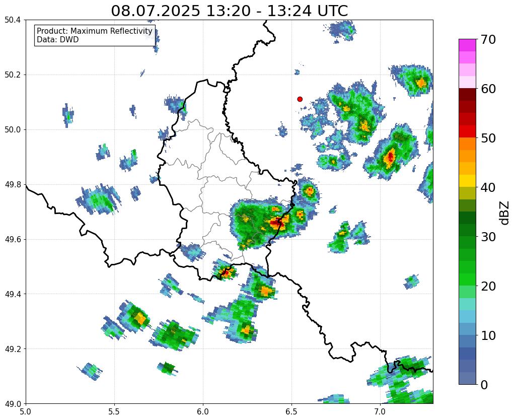Viewport: 515px width, 420px height.
Task: Pick the lowest grey-blue colorbar segment just above 0
Action: coord(467,378)
